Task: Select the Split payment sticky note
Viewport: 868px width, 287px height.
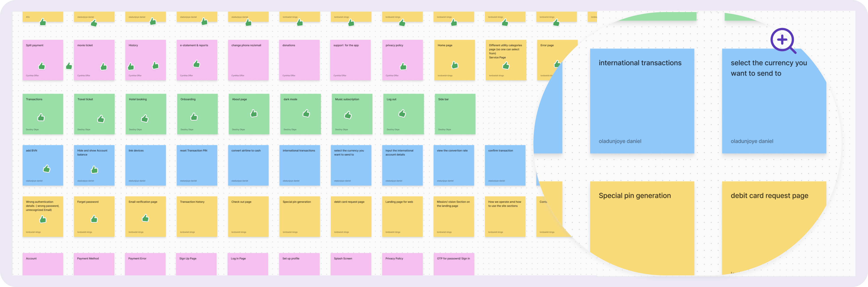Action: (x=43, y=60)
